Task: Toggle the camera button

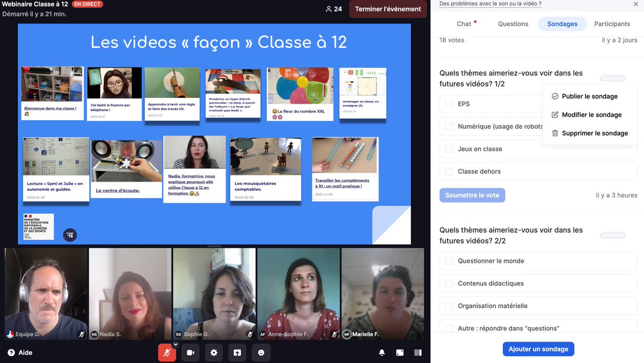Action: click(190, 352)
